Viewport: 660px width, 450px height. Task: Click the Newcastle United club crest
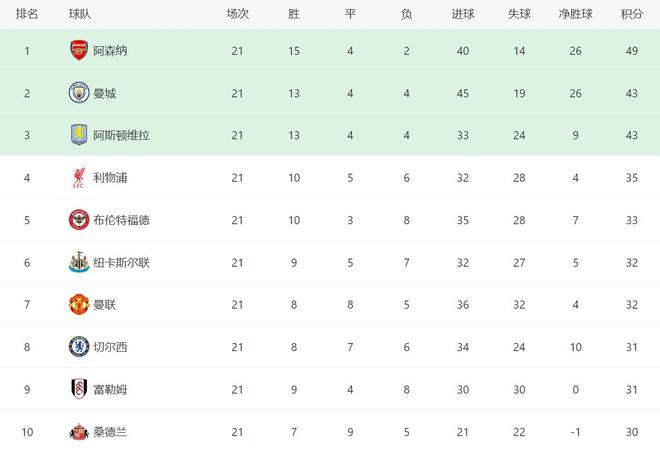coord(79,263)
